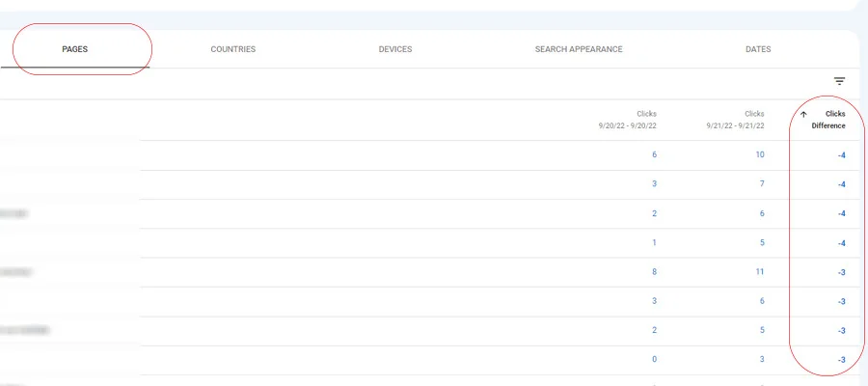Go to the Dates tab

[757, 49]
